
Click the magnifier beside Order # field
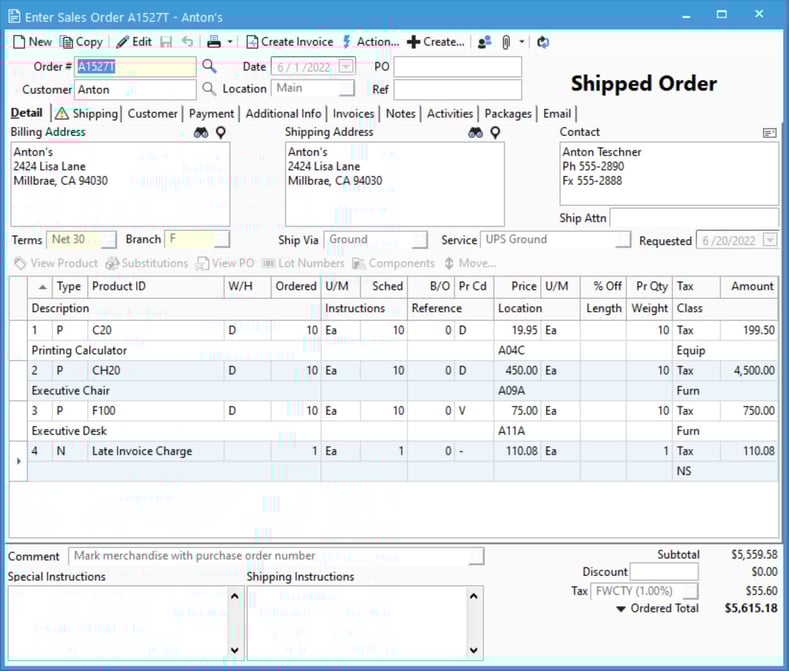coord(209,66)
